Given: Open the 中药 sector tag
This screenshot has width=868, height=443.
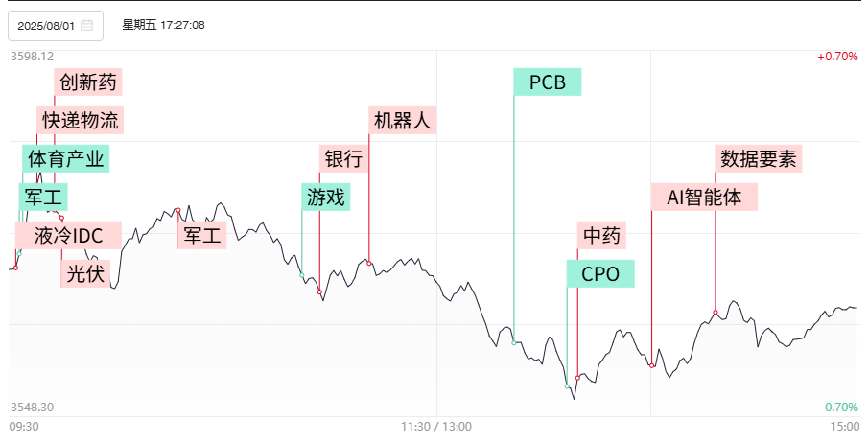Looking at the screenshot, I should [603, 235].
